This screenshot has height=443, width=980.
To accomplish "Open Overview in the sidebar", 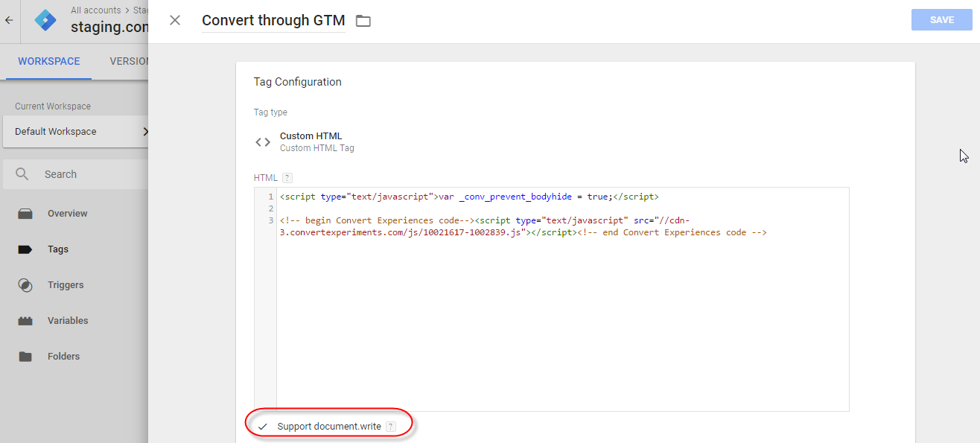I will click(x=67, y=214).
